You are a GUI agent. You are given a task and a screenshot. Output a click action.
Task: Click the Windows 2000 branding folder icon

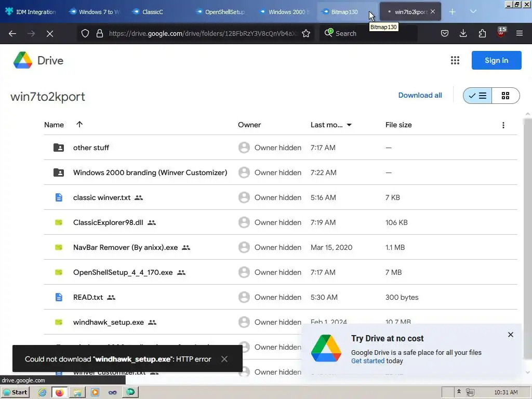(59, 172)
